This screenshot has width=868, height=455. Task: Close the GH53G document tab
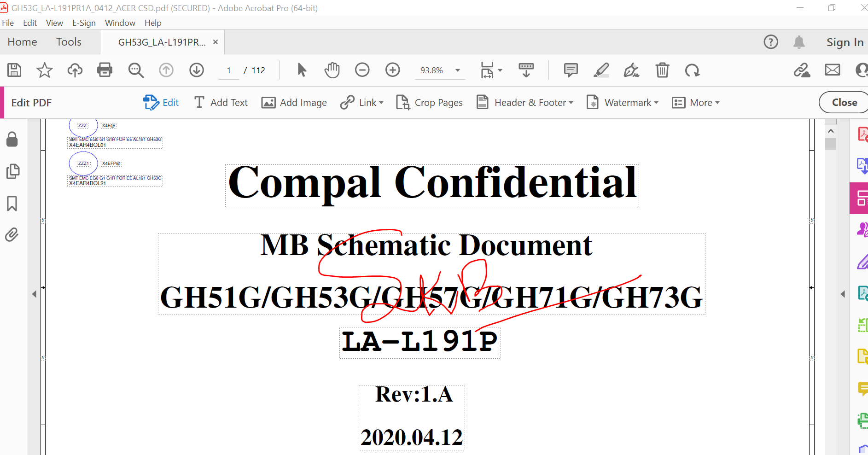[216, 42]
